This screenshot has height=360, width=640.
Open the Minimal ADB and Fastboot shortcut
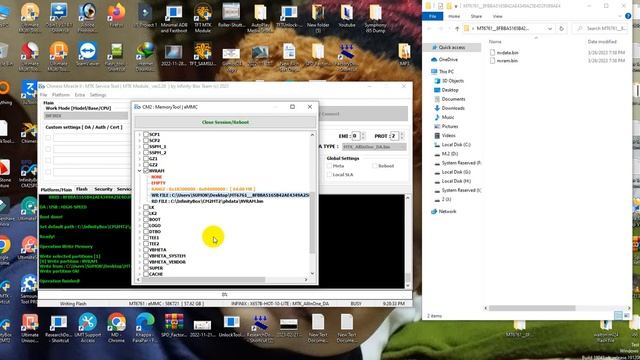click(174, 18)
